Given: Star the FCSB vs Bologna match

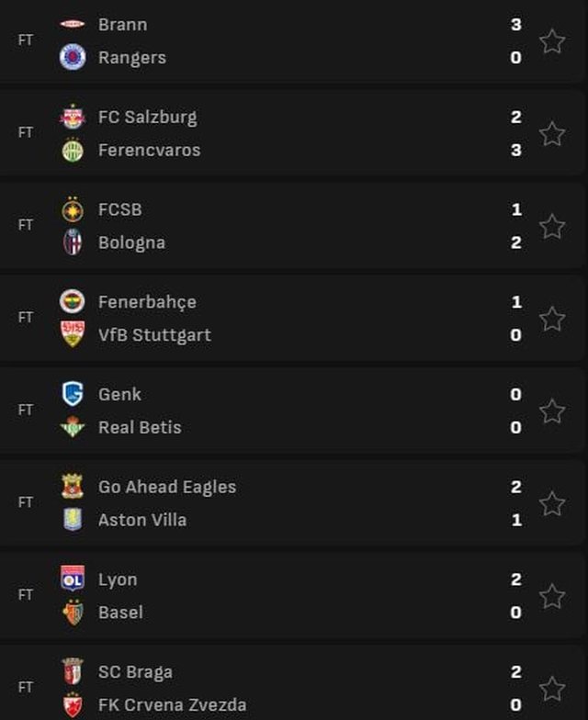Looking at the screenshot, I should coord(551,226).
